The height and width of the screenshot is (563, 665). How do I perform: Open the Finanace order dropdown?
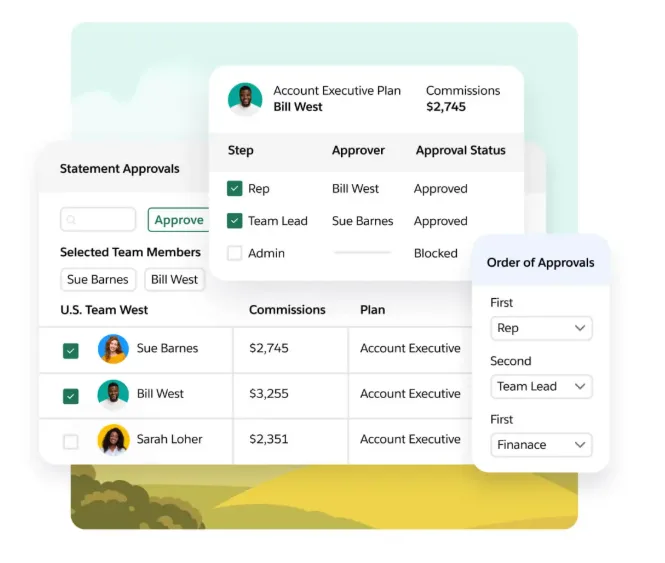(x=541, y=445)
